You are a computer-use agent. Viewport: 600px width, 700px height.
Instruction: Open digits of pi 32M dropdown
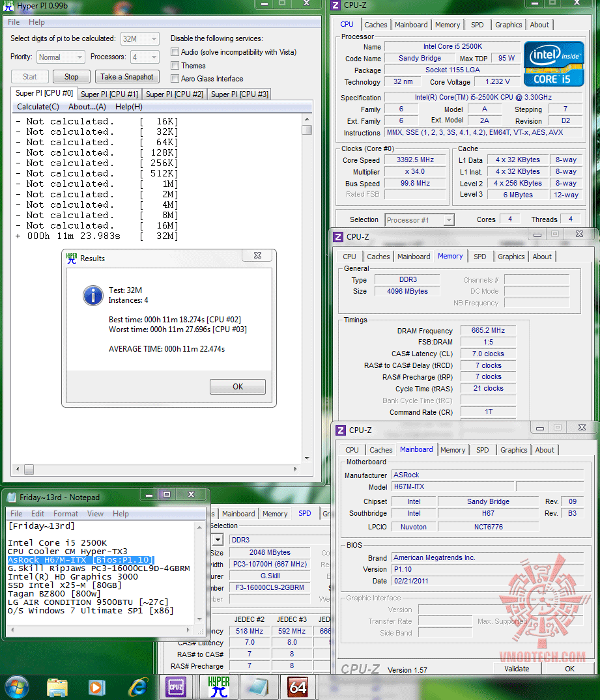pos(140,39)
